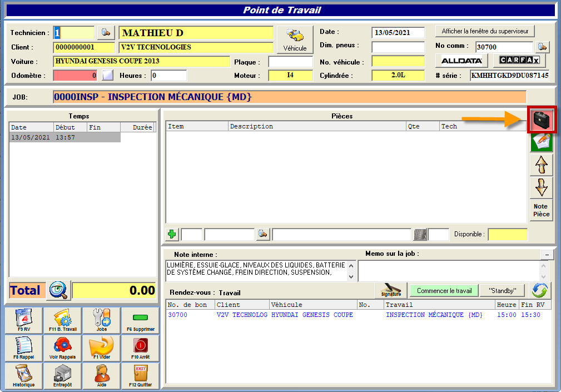Click the Note interne scroll up arrow
Screen dimensions: 561x392
(x=351, y=266)
